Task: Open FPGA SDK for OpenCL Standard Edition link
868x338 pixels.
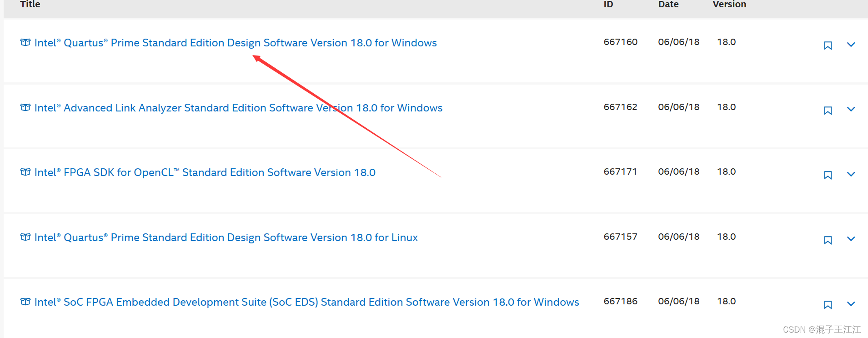Action: [205, 172]
